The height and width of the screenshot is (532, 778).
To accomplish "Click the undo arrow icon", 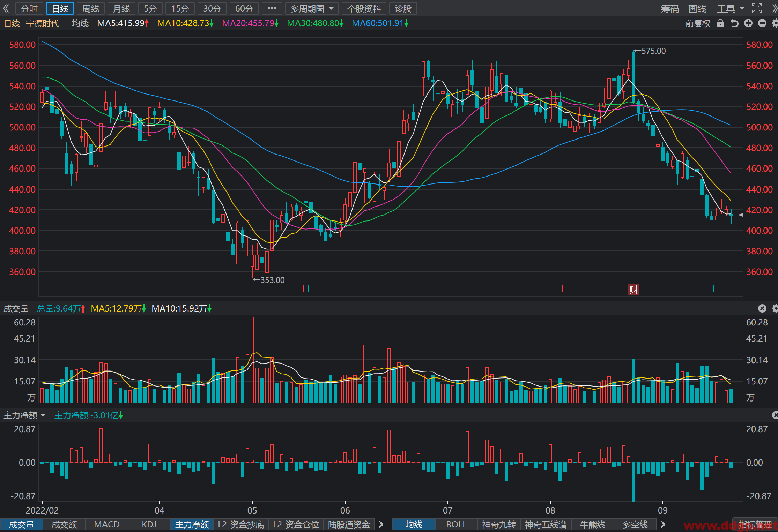I will coord(734,23).
